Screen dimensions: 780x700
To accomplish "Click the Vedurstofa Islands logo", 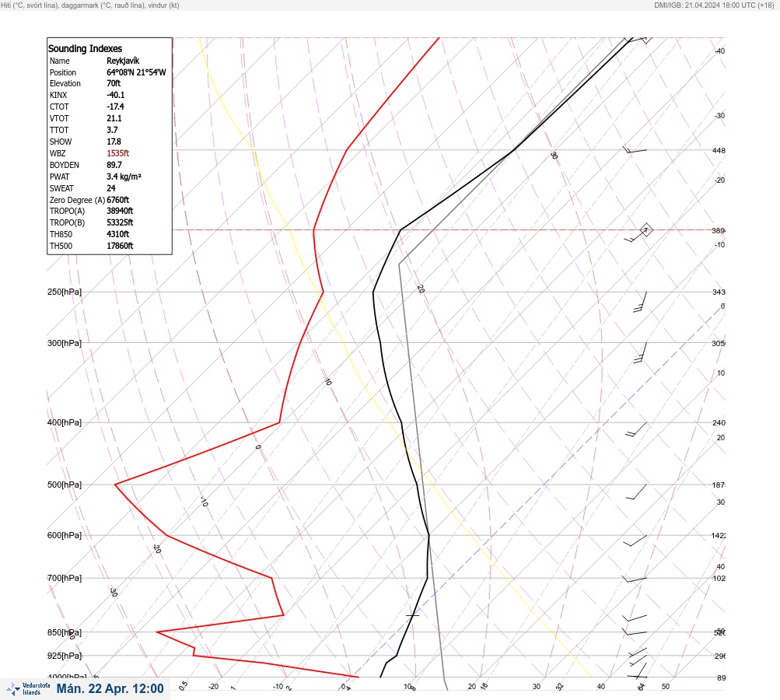I will pos(28,689).
